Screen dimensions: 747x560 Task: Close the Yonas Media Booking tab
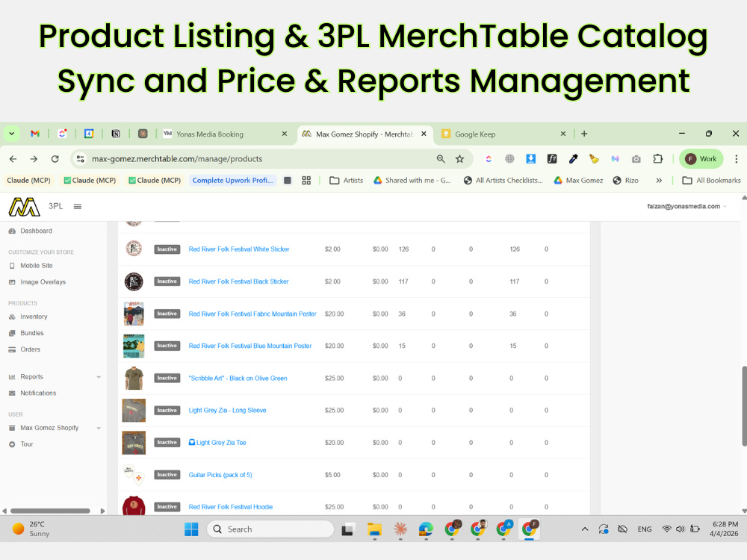tap(285, 134)
